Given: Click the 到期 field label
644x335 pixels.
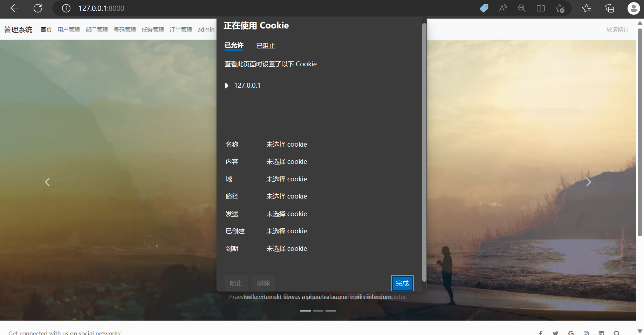Looking at the screenshot, I should 232,249.
